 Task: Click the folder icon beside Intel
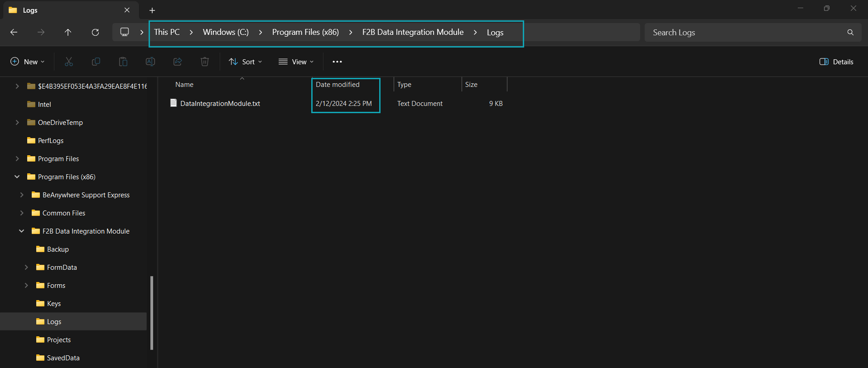click(31, 104)
